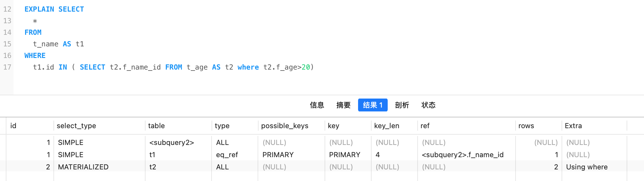Click line number 17 in the gutter

[7, 67]
